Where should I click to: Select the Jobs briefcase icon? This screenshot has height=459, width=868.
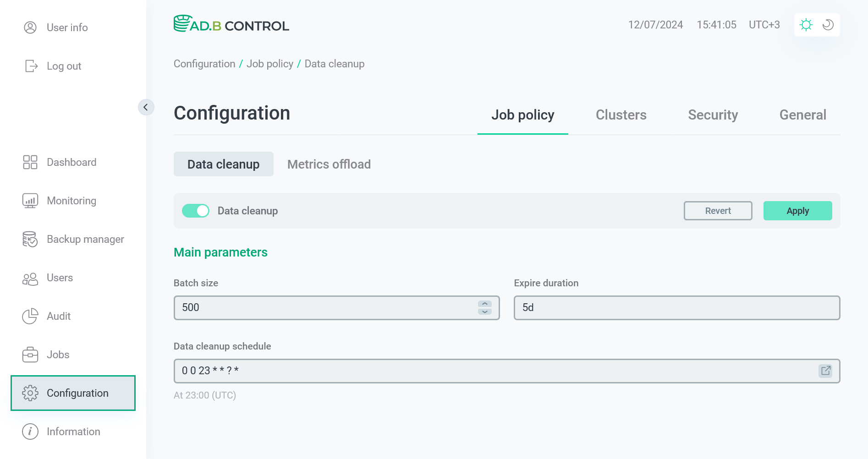tap(30, 354)
